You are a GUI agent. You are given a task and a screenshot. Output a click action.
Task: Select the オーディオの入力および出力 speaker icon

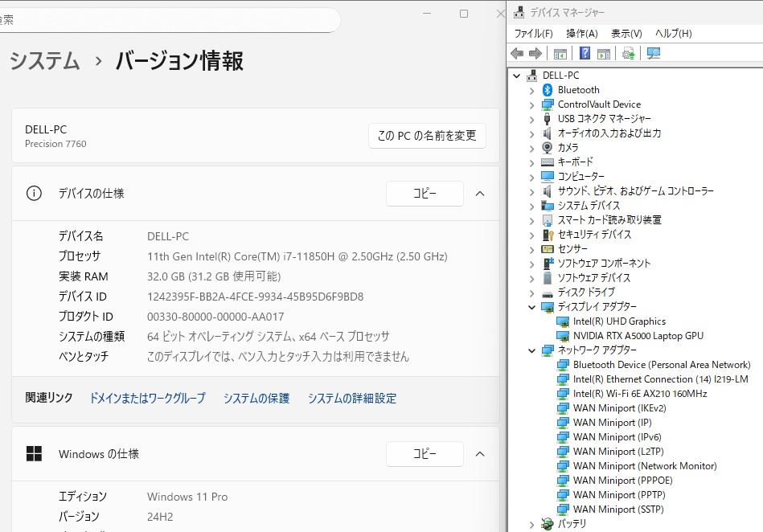(x=547, y=133)
